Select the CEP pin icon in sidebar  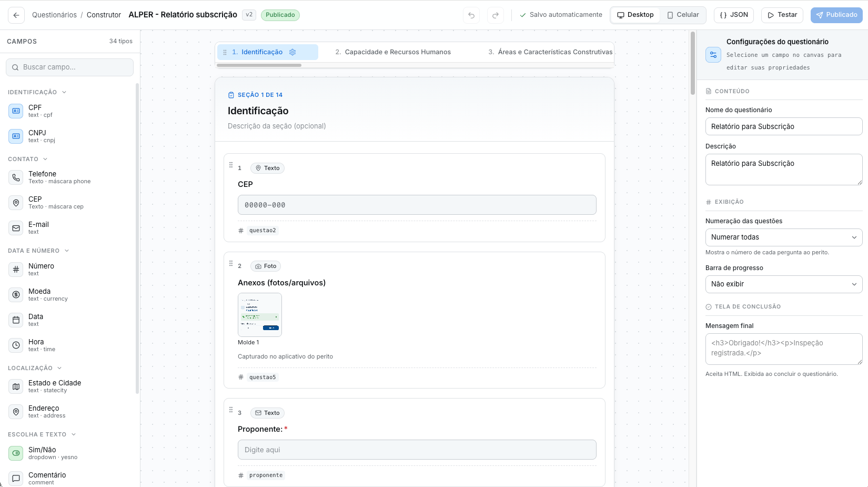click(16, 203)
